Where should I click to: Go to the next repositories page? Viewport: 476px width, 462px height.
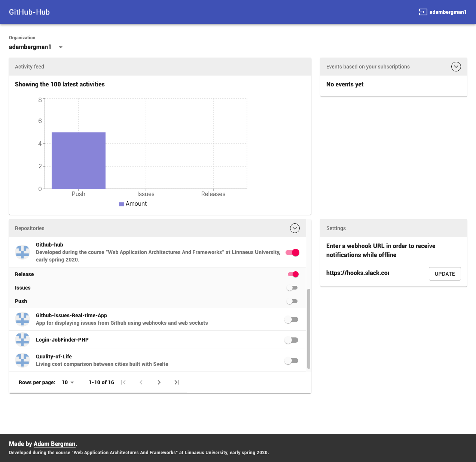pyautogui.click(x=159, y=382)
